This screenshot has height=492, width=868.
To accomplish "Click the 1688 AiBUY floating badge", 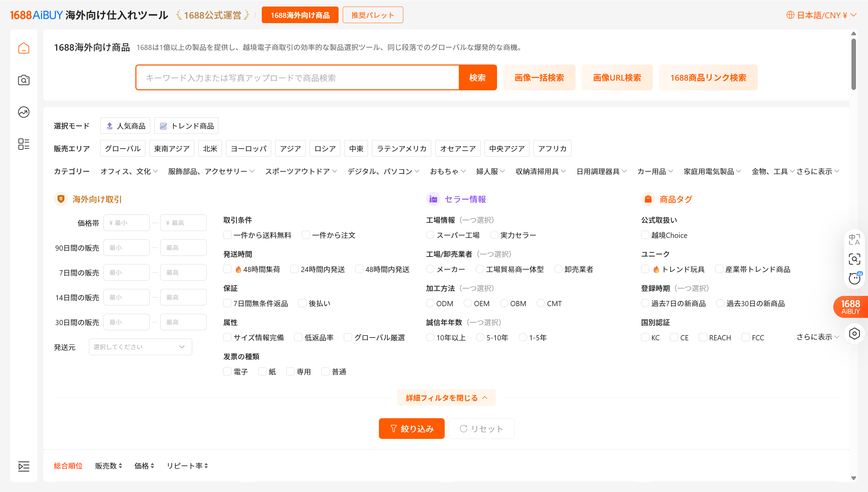I will [x=850, y=307].
